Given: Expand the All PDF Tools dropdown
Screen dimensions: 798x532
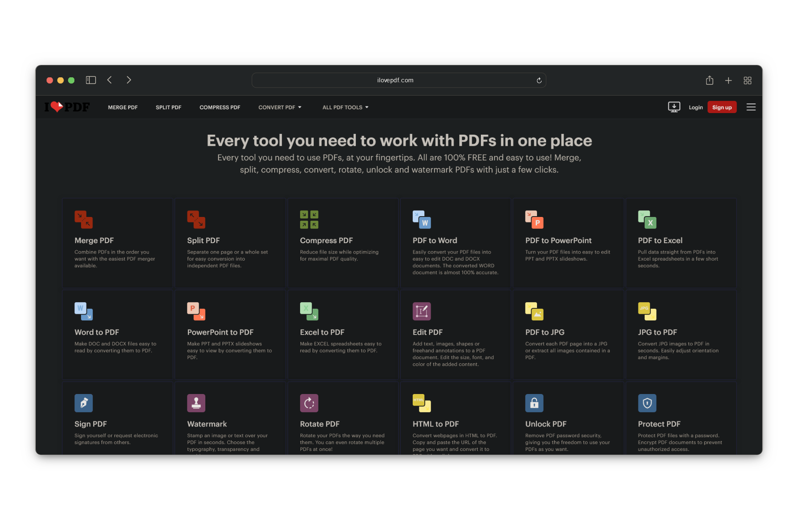Looking at the screenshot, I should (345, 107).
